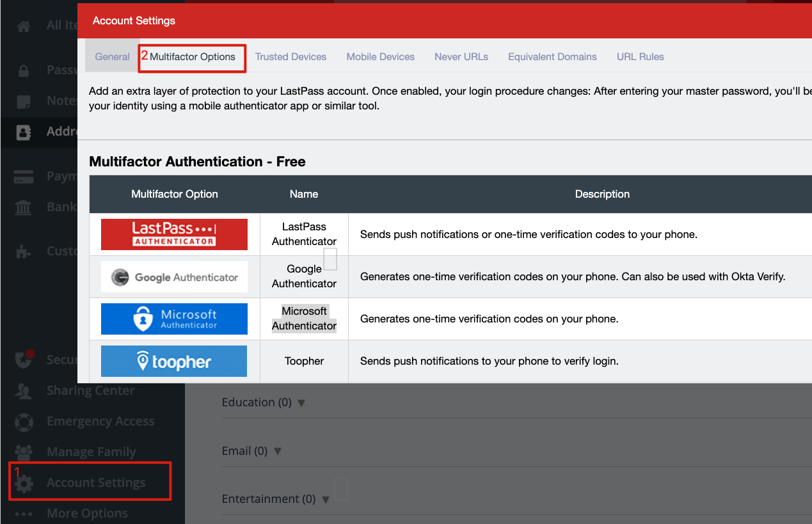This screenshot has width=812, height=524.
Task: Expand the Entertainment category arrow
Action: 326,500
